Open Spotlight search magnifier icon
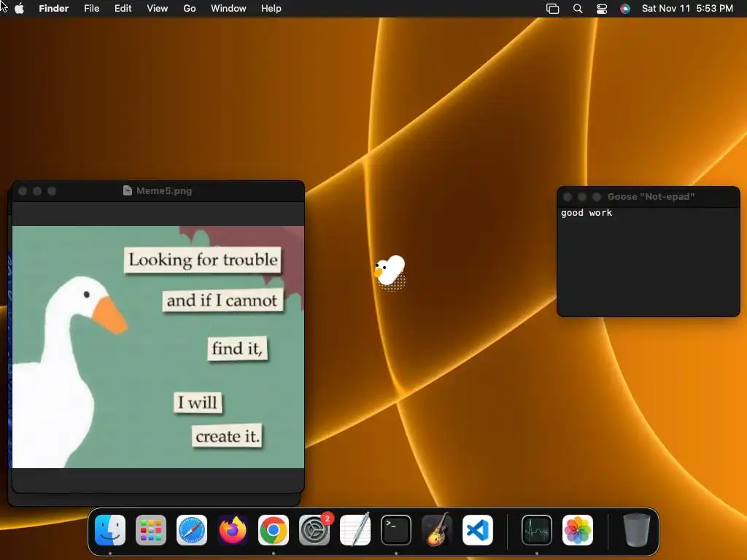747x560 pixels. pyautogui.click(x=578, y=9)
